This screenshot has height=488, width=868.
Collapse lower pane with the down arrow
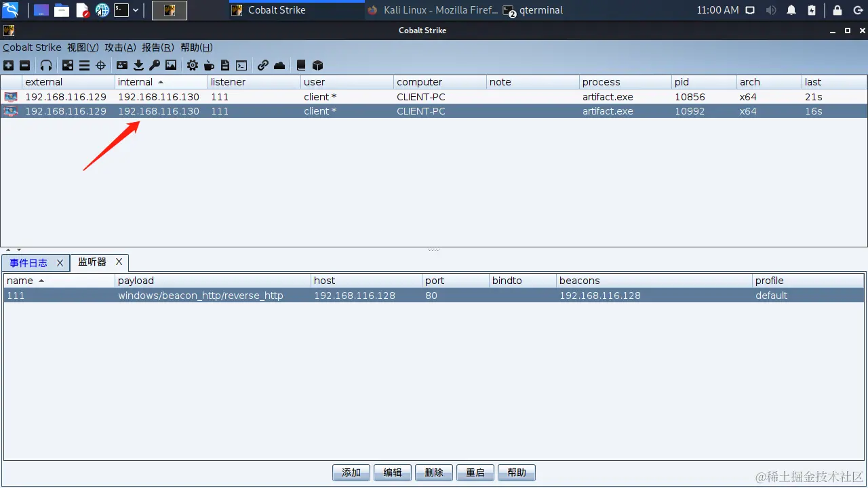[19, 250]
